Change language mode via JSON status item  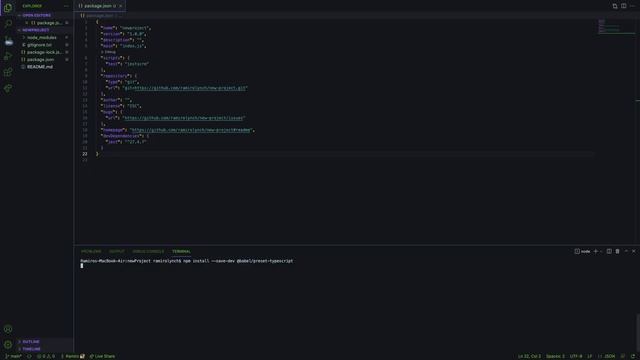point(607,356)
